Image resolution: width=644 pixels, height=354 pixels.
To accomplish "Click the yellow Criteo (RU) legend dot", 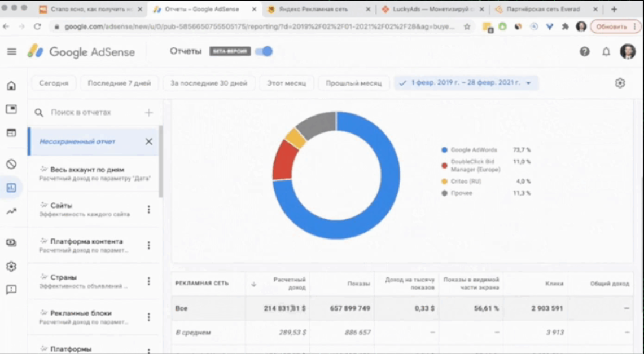I will click(x=444, y=182).
